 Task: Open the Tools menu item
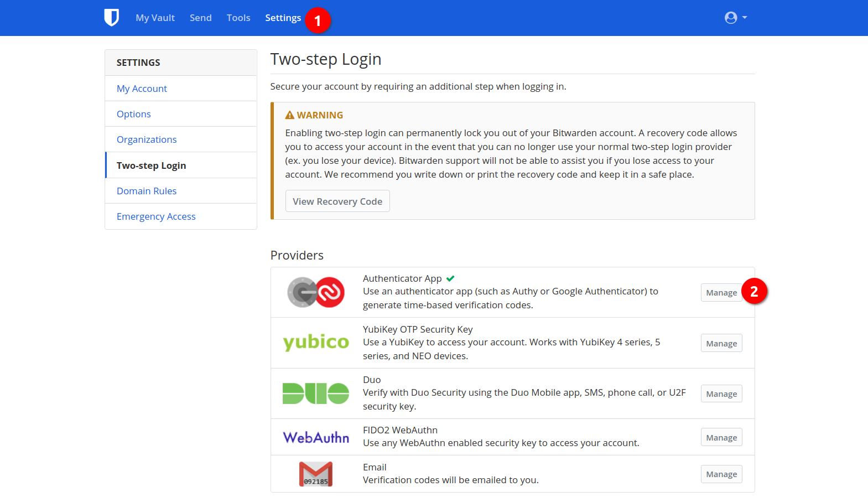238,18
